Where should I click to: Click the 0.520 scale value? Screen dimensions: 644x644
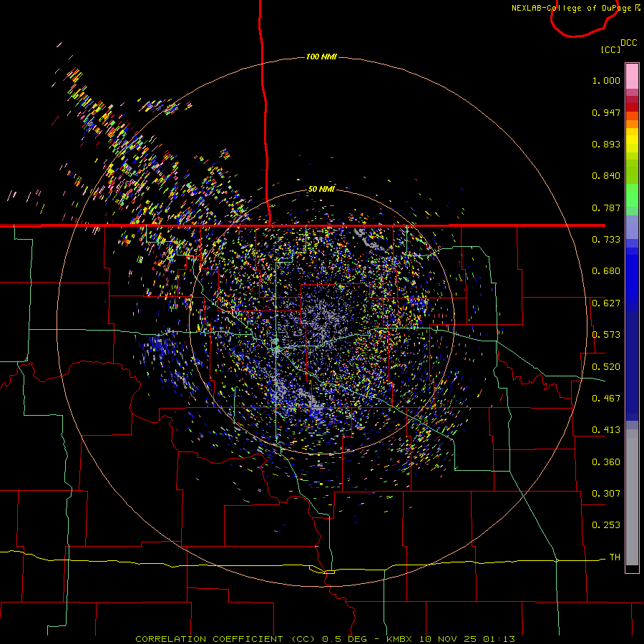[606, 367]
